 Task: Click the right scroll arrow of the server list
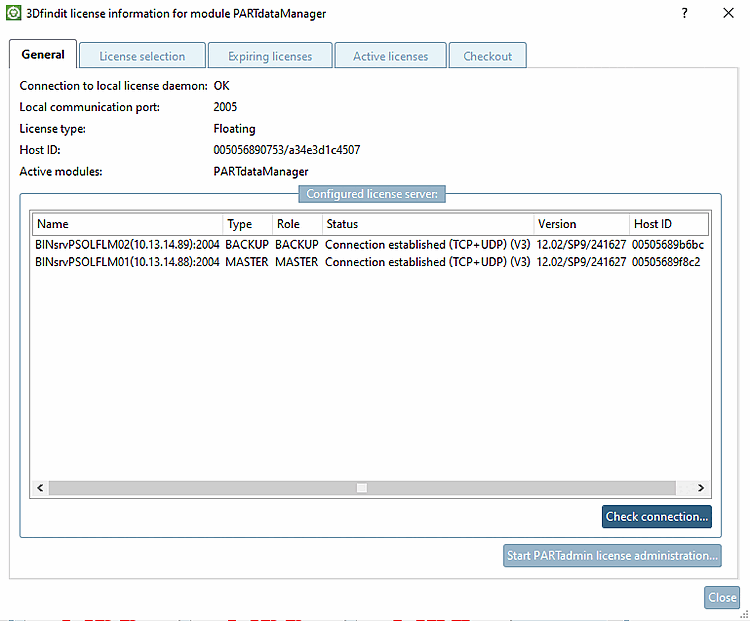point(701,488)
